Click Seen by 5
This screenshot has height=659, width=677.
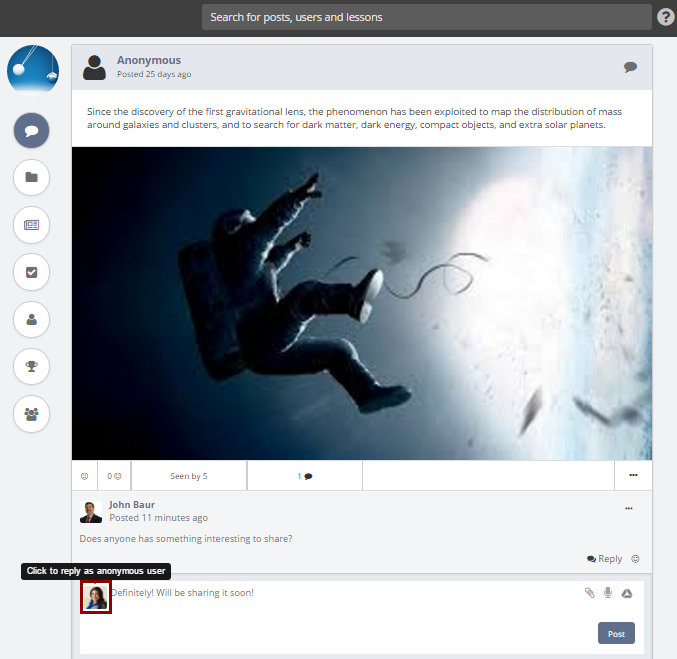189,476
